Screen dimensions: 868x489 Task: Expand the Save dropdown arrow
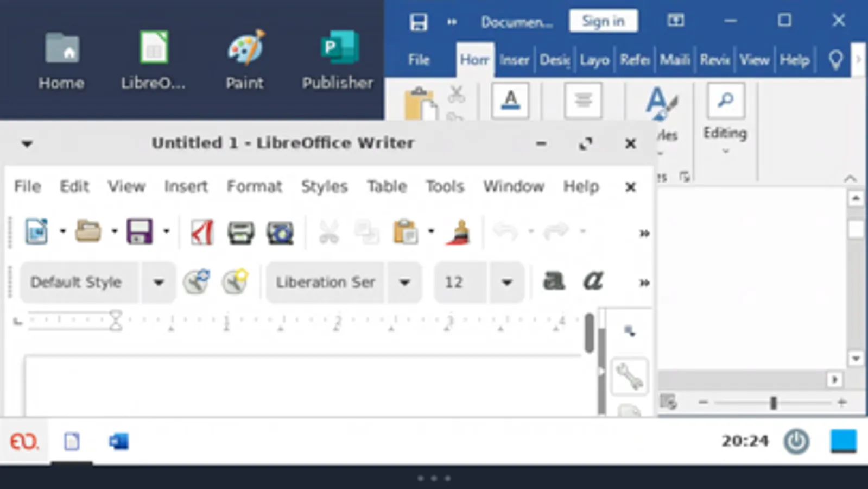(x=167, y=231)
